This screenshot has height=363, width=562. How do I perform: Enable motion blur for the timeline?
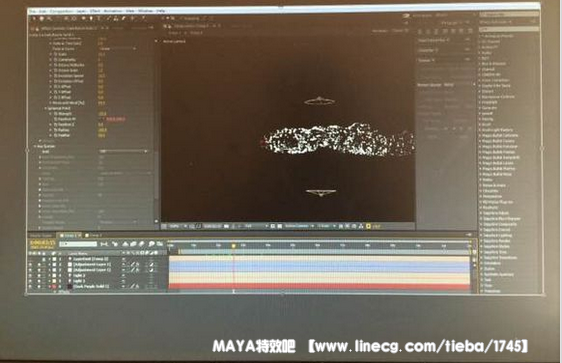142,244
